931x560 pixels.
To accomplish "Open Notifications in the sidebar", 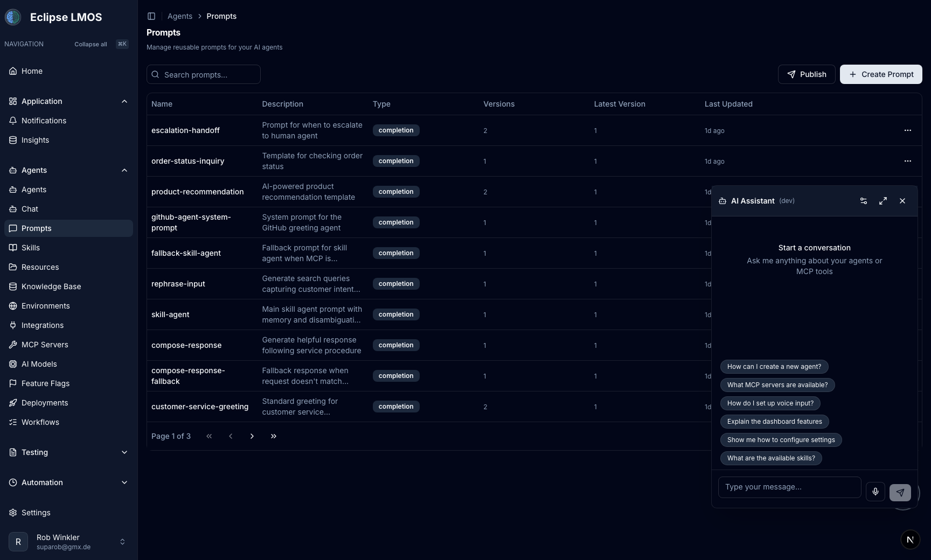I will 68,121.
